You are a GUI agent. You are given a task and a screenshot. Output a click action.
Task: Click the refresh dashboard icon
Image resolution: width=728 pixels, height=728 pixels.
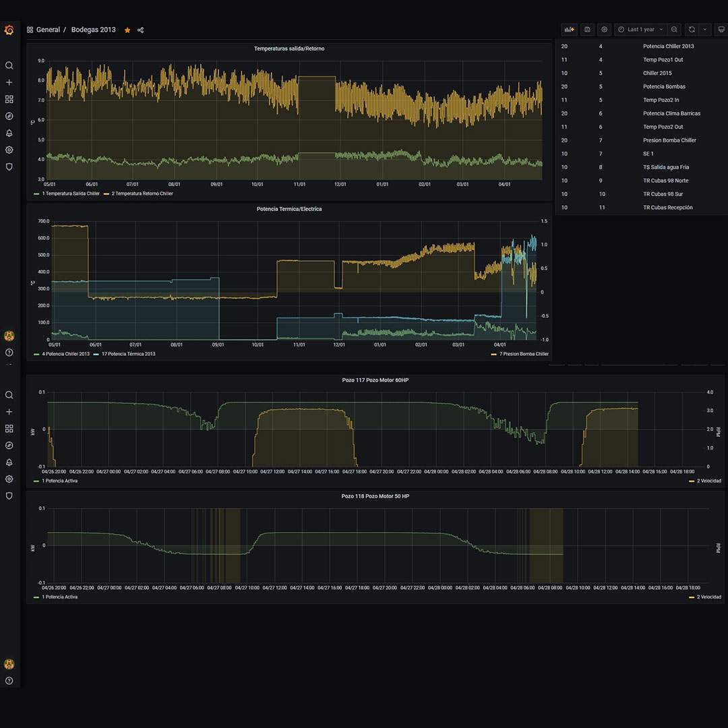tap(692, 29)
